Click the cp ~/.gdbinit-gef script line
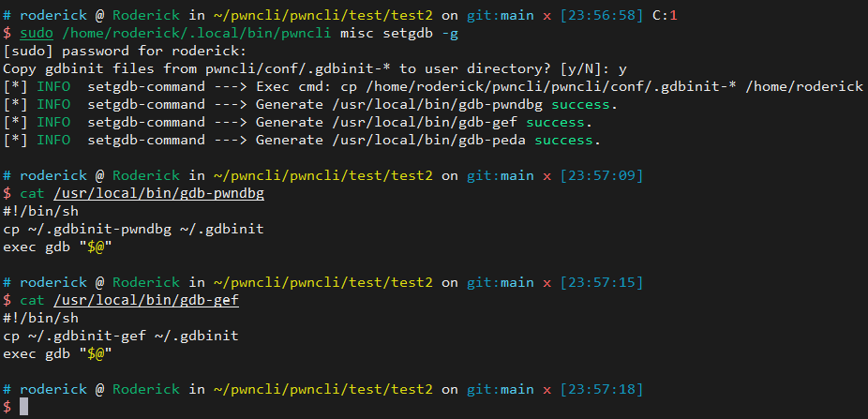Image resolution: width=868 pixels, height=419 pixels. point(121,336)
